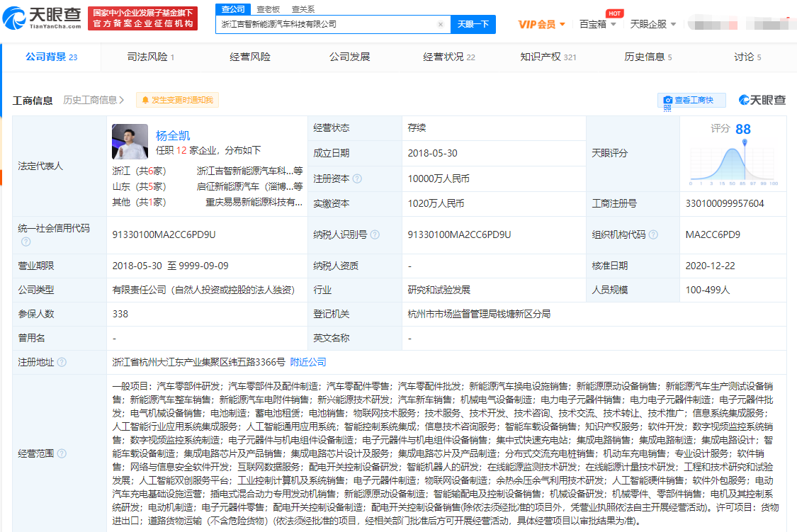Click the 核准日期 value 2020-12-22
797x532 pixels.
pyautogui.click(x=710, y=266)
